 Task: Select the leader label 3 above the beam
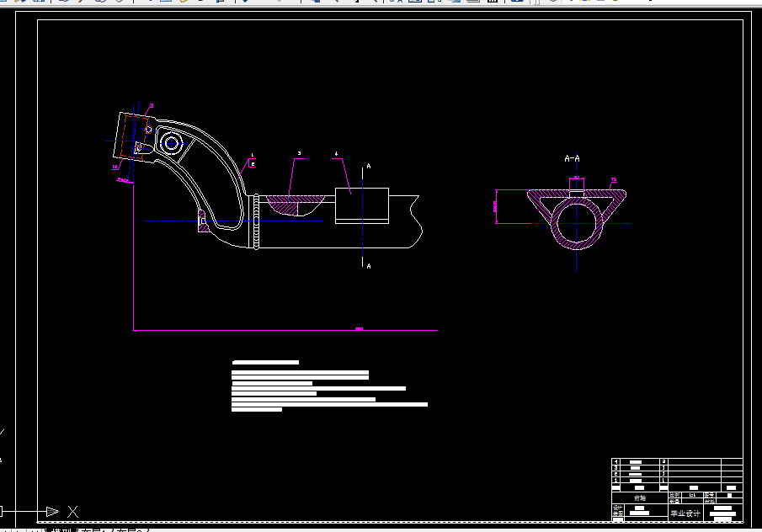(299, 153)
